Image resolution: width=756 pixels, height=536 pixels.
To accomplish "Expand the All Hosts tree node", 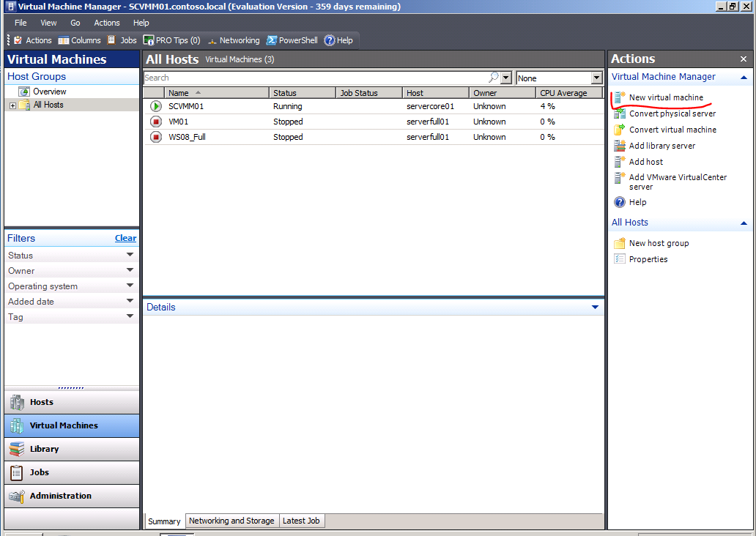I will coord(13,105).
